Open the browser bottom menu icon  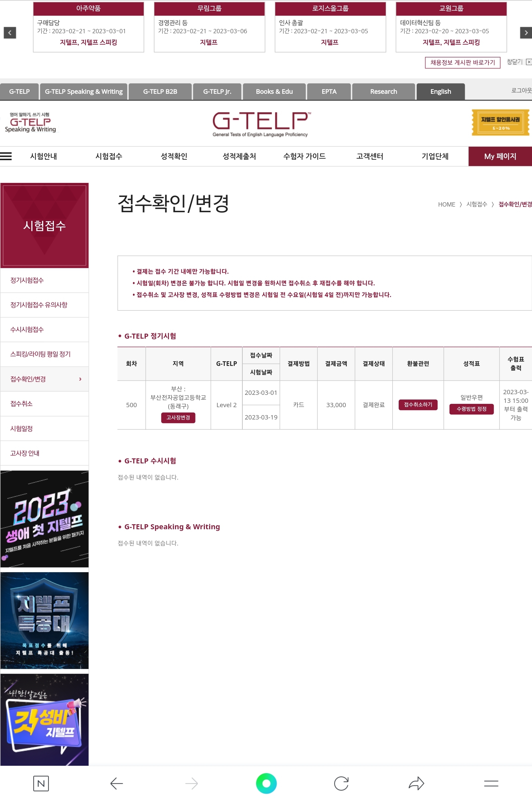coord(491,783)
